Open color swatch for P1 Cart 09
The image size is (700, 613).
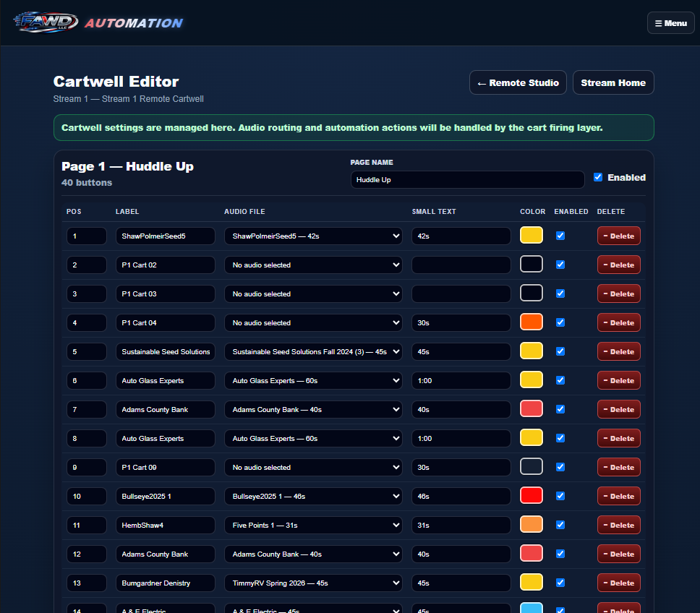tap(532, 467)
